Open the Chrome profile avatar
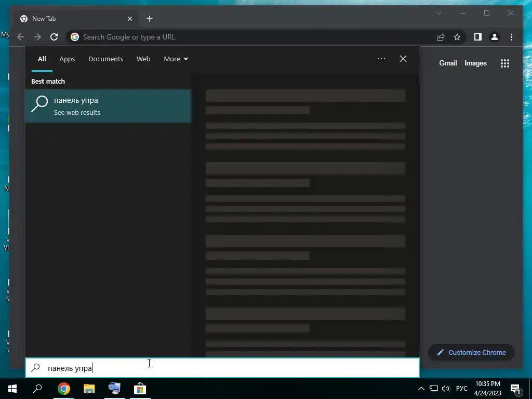The width and height of the screenshot is (532, 399). (495, 37)
